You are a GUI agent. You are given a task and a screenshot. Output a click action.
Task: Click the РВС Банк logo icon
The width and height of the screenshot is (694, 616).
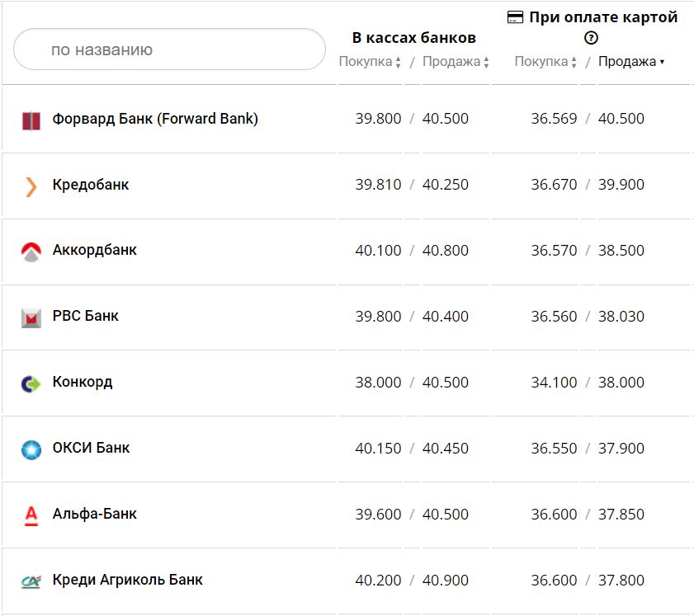(31, 317)
